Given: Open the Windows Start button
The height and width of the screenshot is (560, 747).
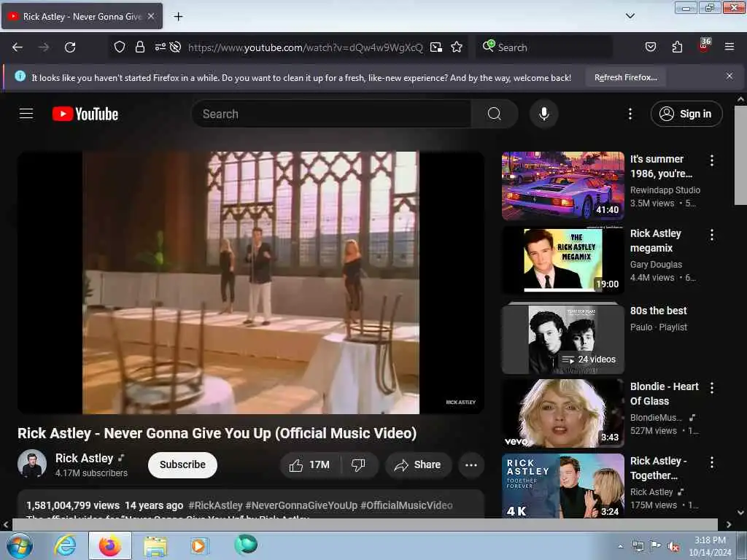Looking at the screenshot, I should [20, 545].
